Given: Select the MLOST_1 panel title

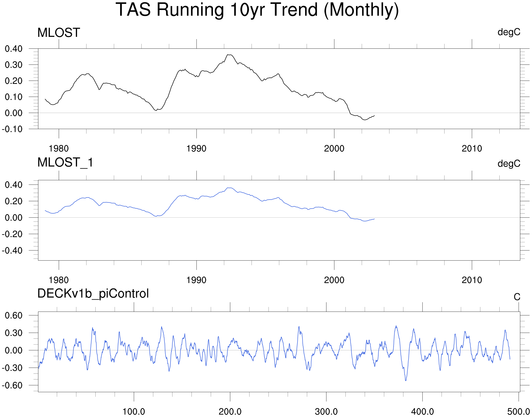Looking at the screenshot, I should point(65,163).
